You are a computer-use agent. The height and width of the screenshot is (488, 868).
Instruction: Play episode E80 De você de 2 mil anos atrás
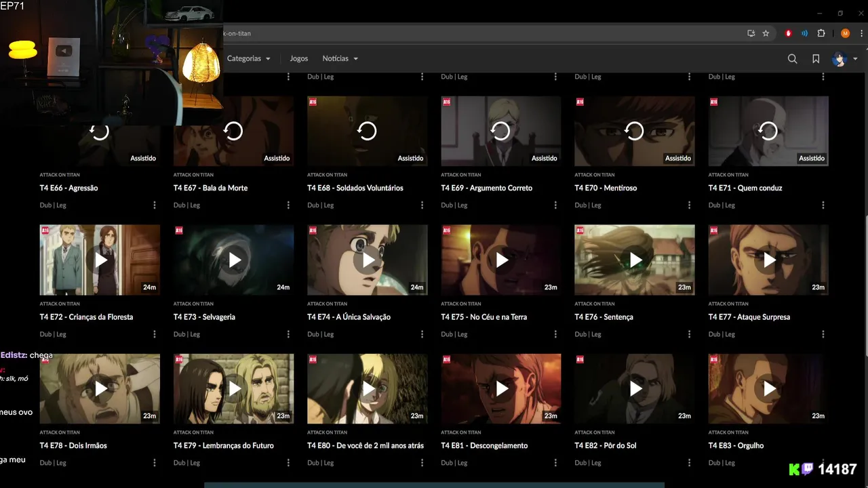coord(367,388)
